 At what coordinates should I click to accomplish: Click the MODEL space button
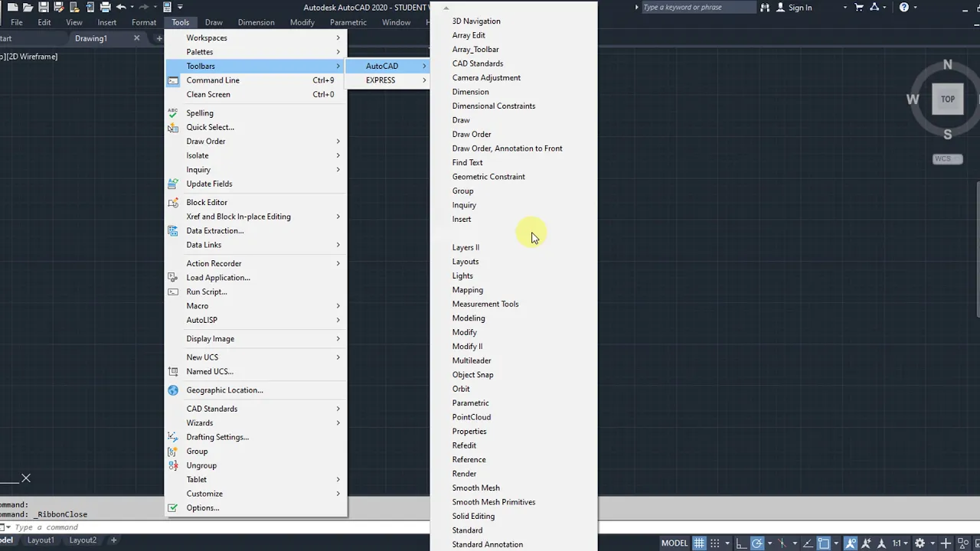tap(675, 543)
